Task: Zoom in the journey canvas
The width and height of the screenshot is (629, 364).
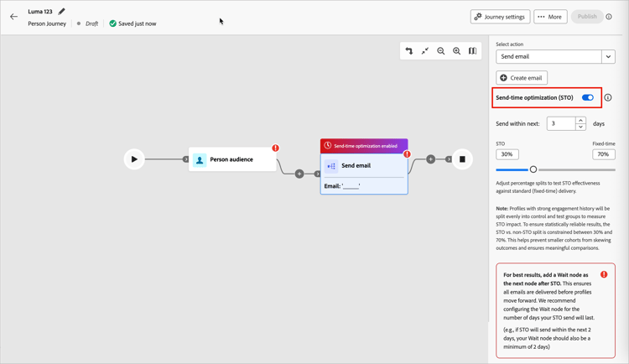Action: pos(456,51)
